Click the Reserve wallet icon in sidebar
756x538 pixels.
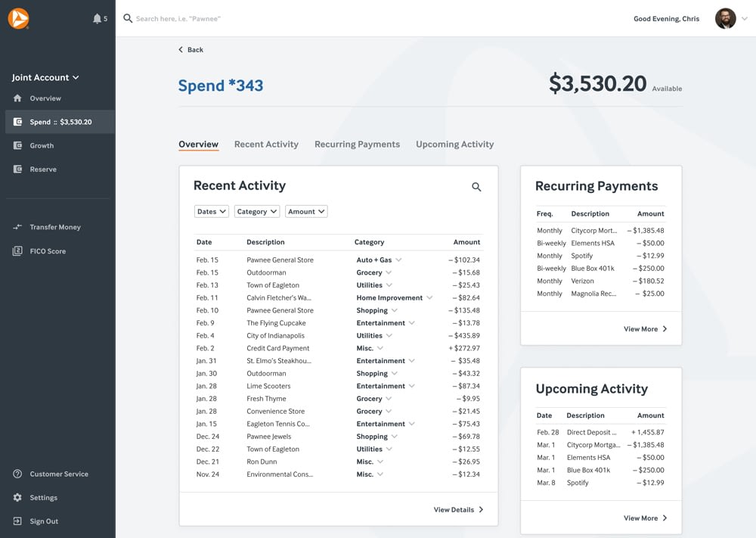pos(17,169)
